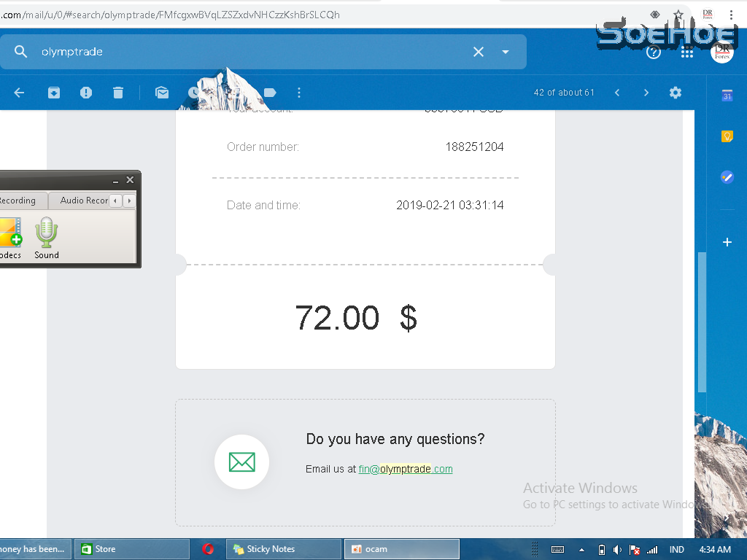
Task: Delete the email with the trash icon
Action: 118,93
